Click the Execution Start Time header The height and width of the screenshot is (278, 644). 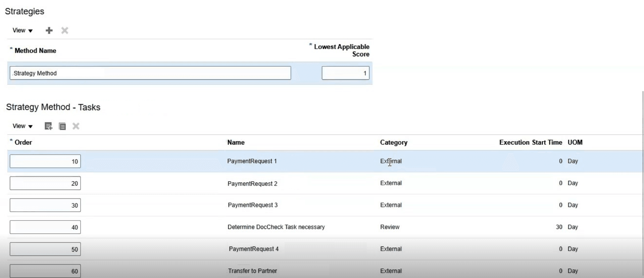click(531, 143)
